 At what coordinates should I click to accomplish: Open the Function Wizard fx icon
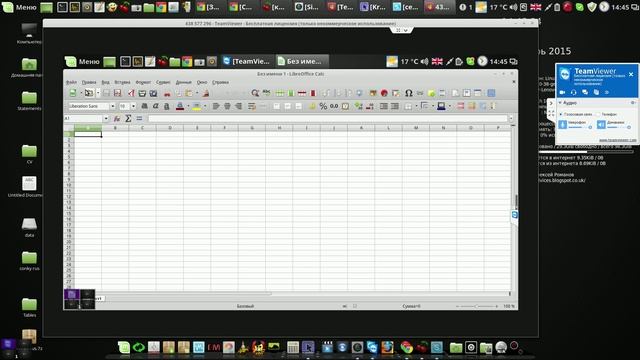(x=117, y=118)
